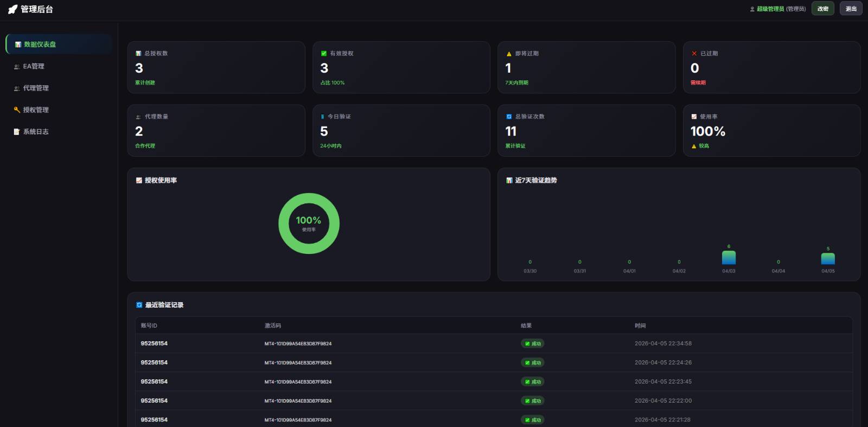Click account ID 95256154 in the 22:34:58 row
The height and width of the screenshot is (427, 868).
pos(154,343)
